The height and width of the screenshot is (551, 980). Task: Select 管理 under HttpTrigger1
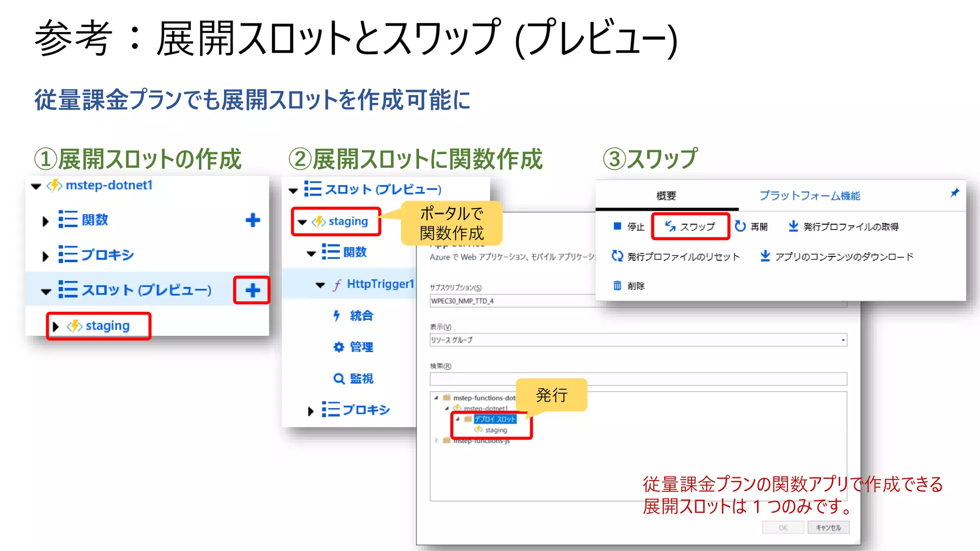click(x=361, y=347)
